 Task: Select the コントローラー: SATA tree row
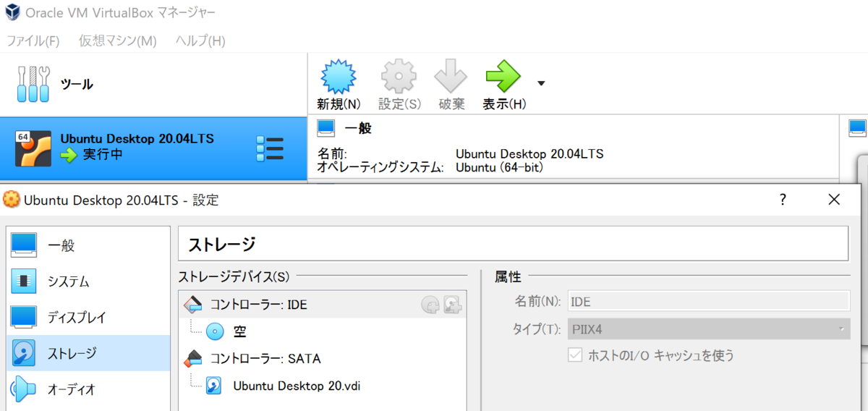(x=323, y=358)
